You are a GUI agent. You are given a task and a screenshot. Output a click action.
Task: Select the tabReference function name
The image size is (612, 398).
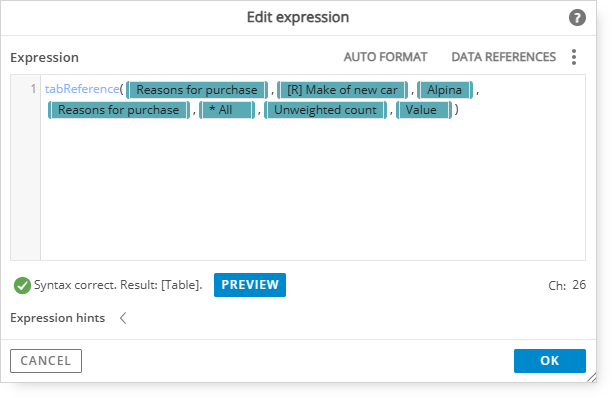(82, 89)
